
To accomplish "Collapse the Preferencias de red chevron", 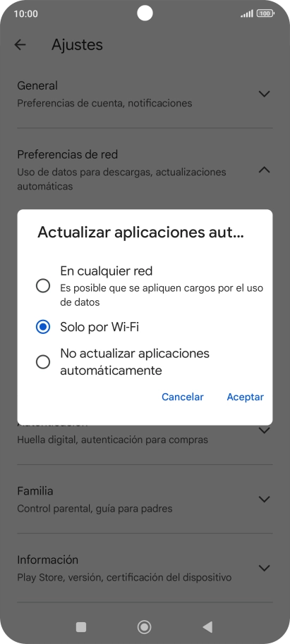I will 264,170.
